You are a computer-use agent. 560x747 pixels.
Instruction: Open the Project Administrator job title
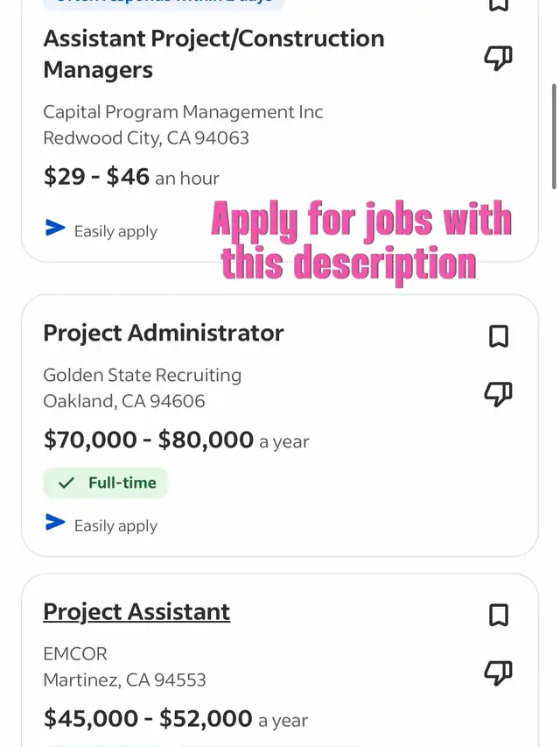(x=164, y=333)
